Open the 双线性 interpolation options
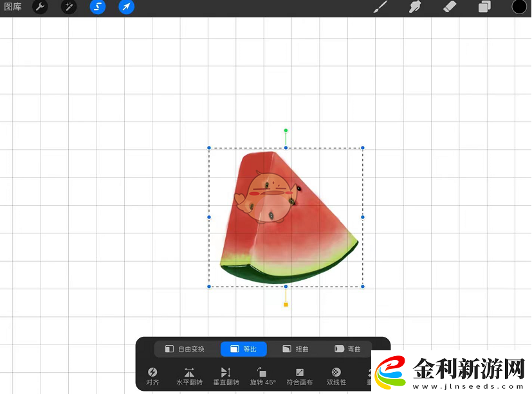Screen dimensions: 532x394 (x=335, y=375)
